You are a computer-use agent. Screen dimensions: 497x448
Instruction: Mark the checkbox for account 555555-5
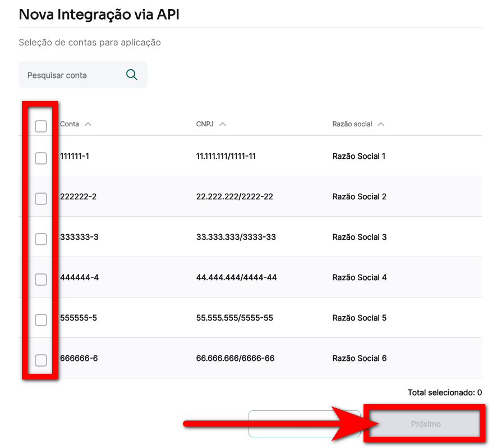point(41,320)
